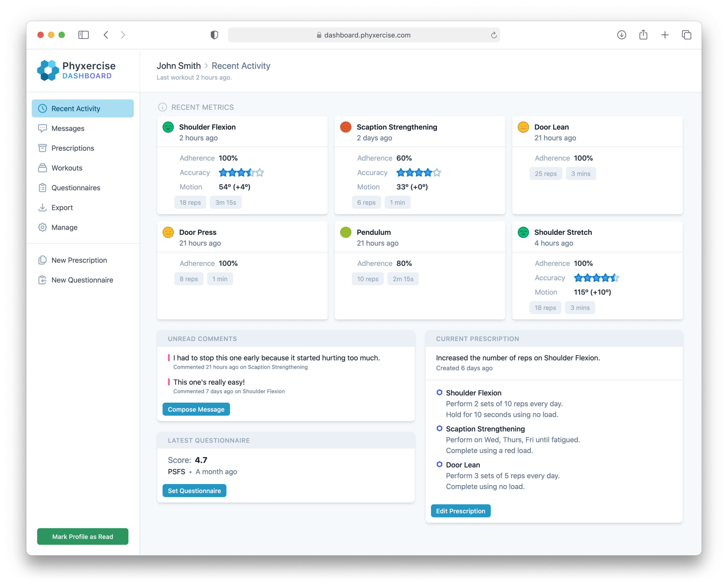Click John Smith breadcrumb link
Viewport: 728px width, 587px height.
pyautogui.click(x=178, y=66)
